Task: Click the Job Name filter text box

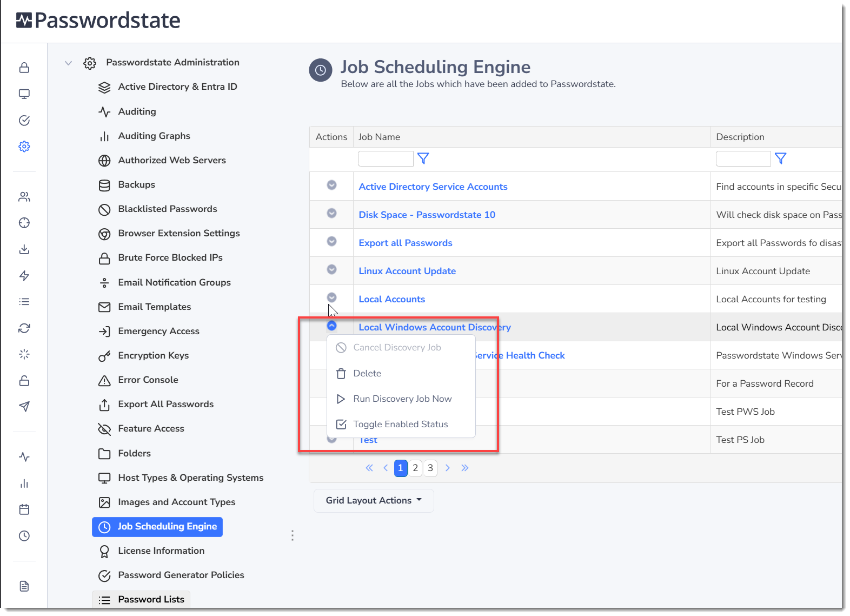Action: (386, 158)
